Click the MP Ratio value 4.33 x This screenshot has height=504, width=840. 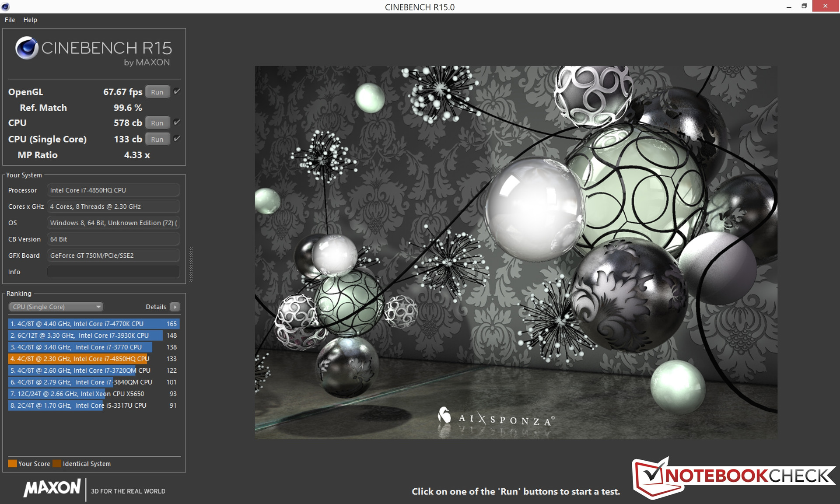click(x=137, y=155)
